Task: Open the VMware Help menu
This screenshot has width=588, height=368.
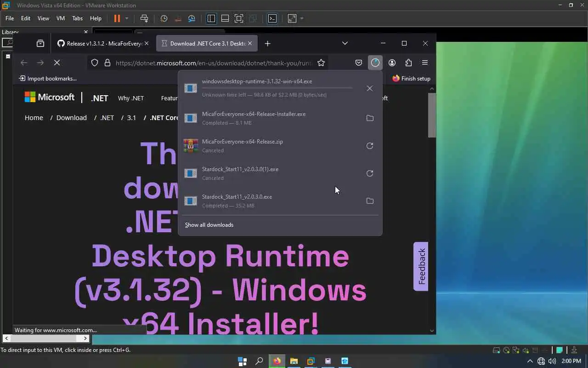Action: pyautogui.click(x=96, y=18)
